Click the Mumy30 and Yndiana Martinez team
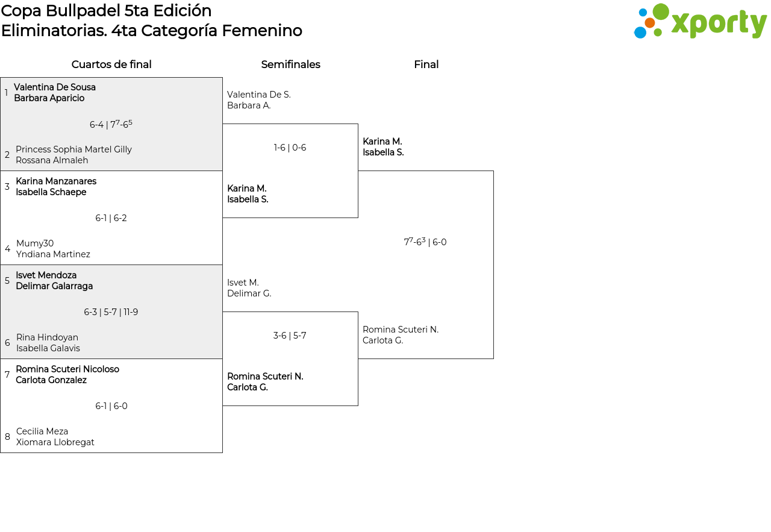The image size is (771, 532). click(53, 249)
